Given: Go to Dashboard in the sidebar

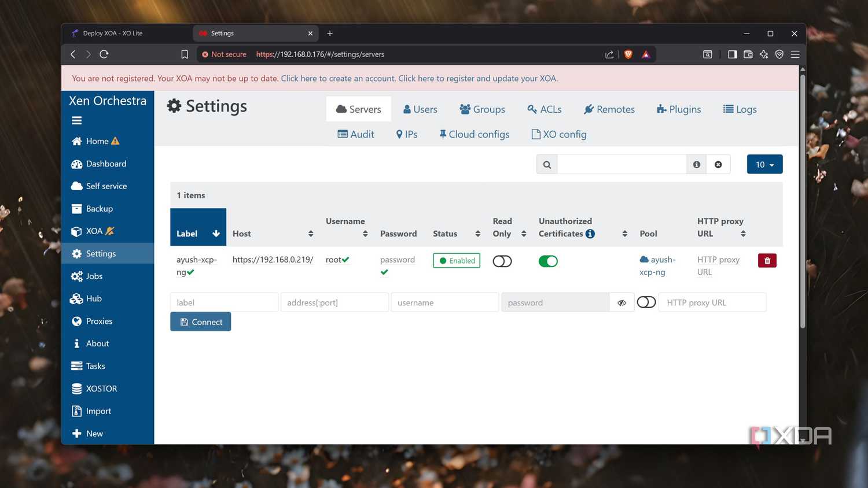Looking at the screenshot, I should 108,164.
